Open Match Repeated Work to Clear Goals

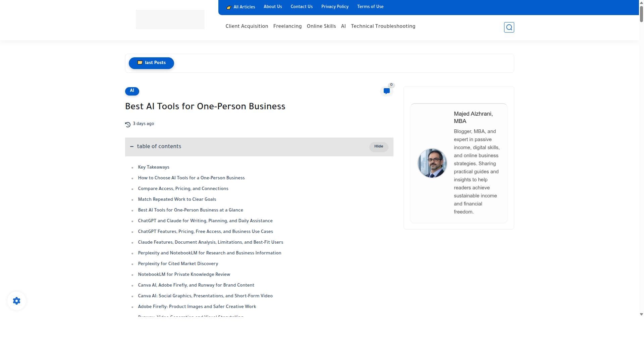tap(177, 199)
